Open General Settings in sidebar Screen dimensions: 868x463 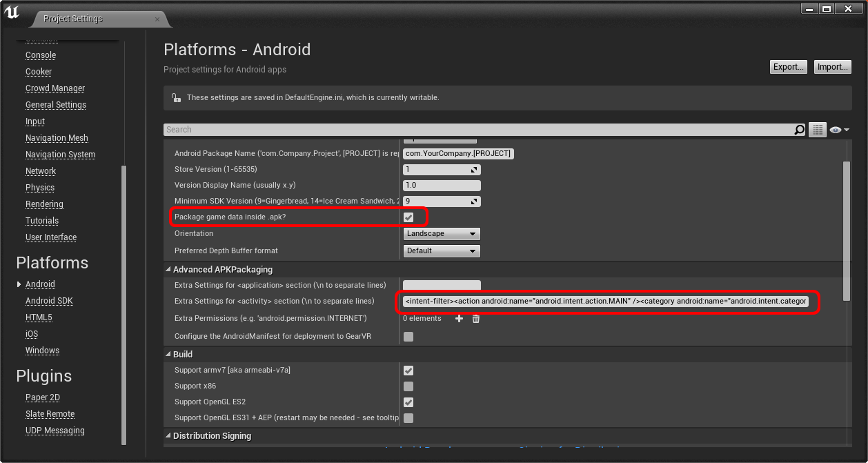(56, 105)
